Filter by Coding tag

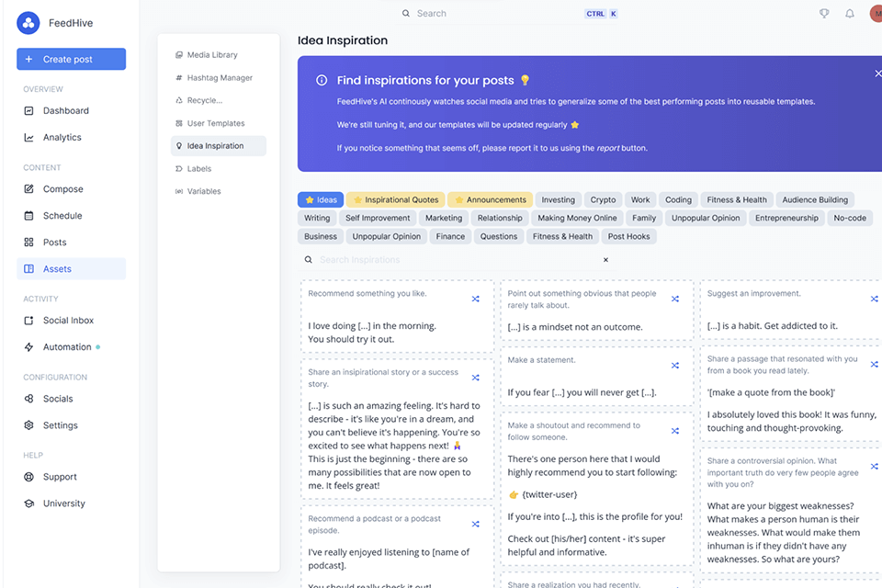pyautogui.click(x=678, y=199)
